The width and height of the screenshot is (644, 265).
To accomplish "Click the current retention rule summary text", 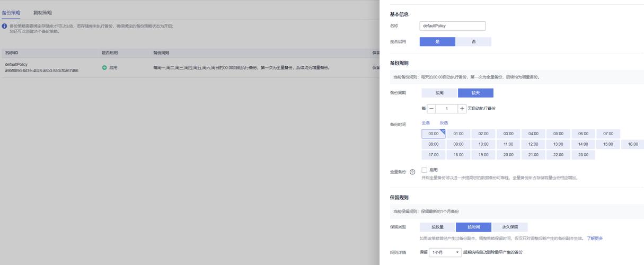I will tap(426, 211).
